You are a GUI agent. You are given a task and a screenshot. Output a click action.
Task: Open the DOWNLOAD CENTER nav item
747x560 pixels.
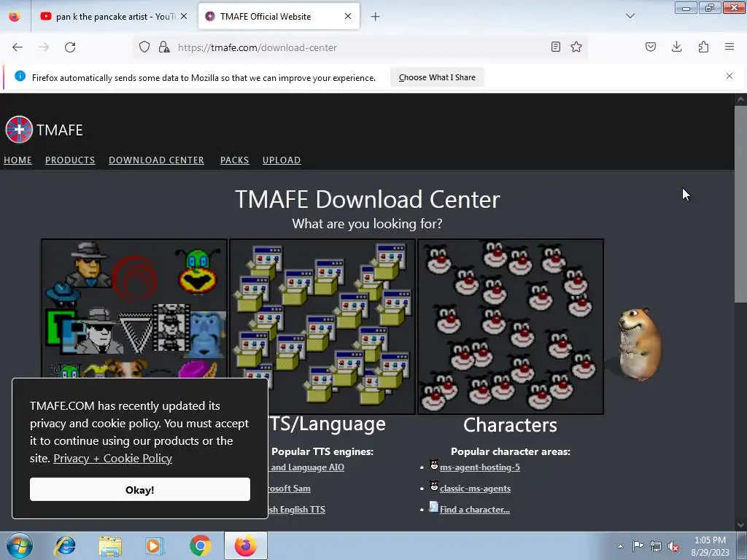click(x=156, y=160)
